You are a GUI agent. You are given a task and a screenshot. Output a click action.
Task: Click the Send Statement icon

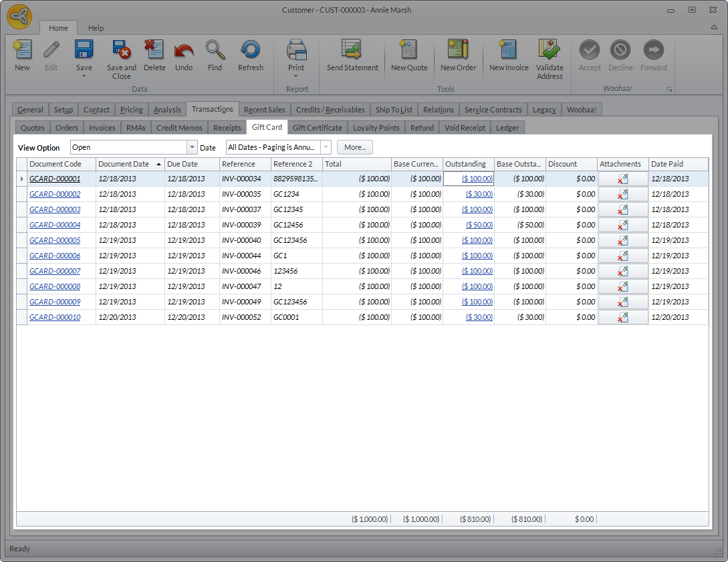click(352, 52)
